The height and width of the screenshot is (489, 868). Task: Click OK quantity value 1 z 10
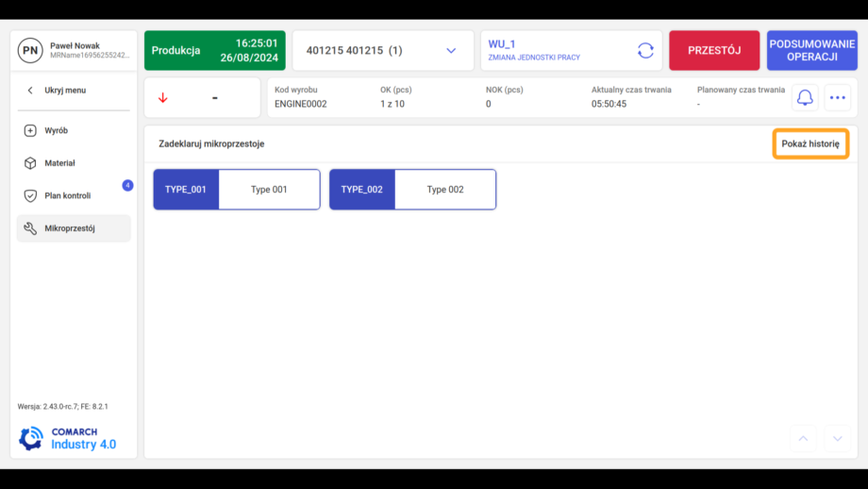[x=392, y=104]
